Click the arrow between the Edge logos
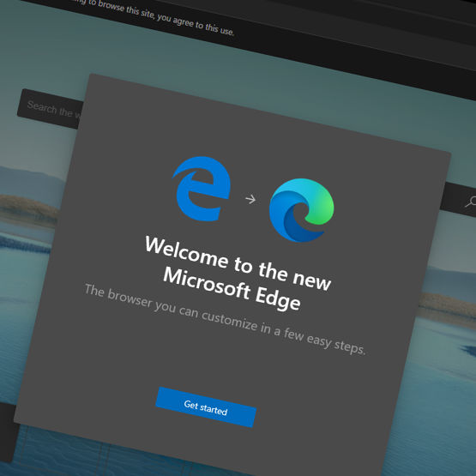The width and height of the screenshot is (476, 476). pos(250,200)
